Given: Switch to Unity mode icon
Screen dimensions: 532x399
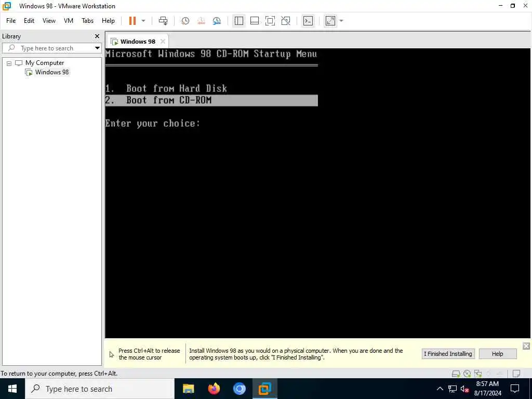Looking at the screenshot, I should [286, 21].
